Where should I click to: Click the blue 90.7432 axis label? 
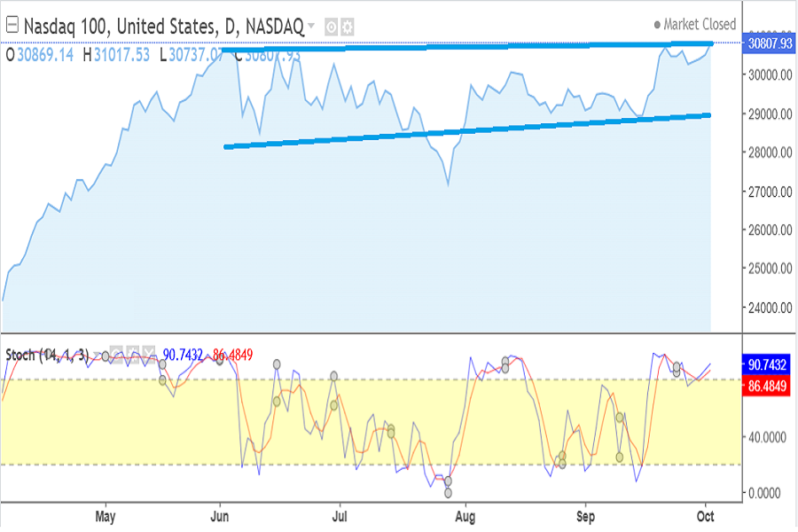click(x=767, y=365)
